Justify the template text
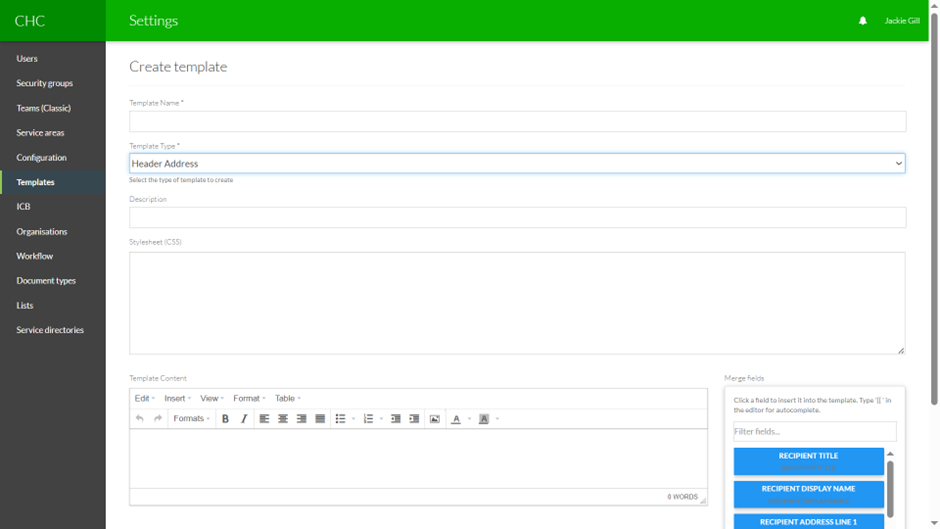The width and height of the screenshot is (940, 529). [x=320, y=419]
